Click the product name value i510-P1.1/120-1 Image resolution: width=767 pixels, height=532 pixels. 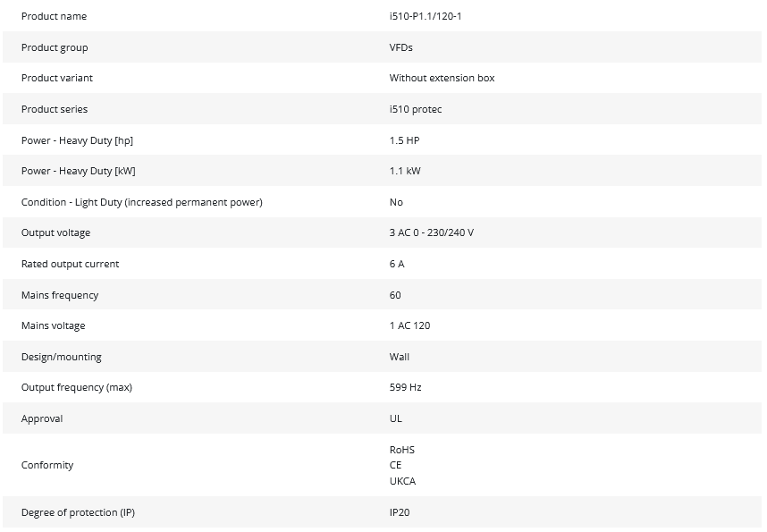point(426,16)
